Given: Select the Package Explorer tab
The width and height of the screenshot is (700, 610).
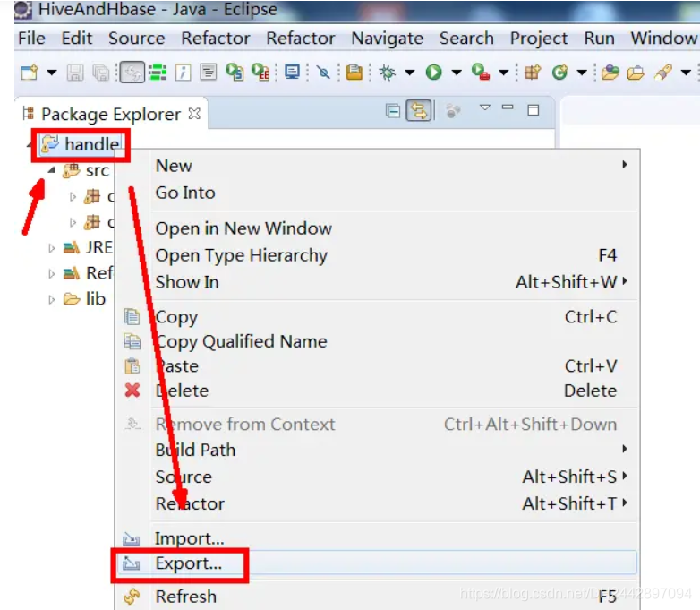Looking at the screenshot, I should tap(111, 115).
